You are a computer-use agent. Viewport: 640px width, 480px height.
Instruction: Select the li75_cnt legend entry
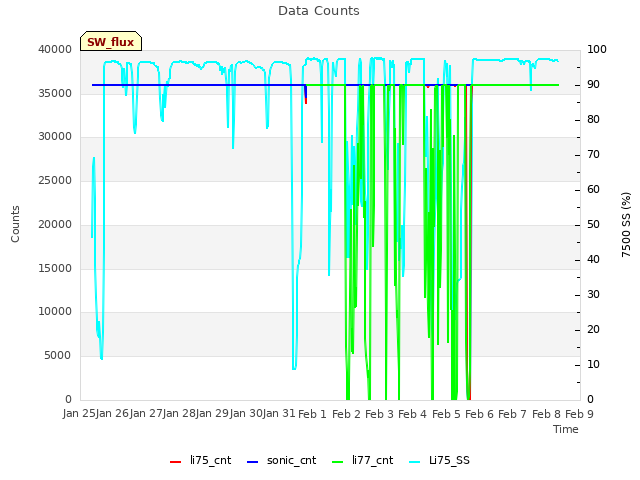[200, 460]
